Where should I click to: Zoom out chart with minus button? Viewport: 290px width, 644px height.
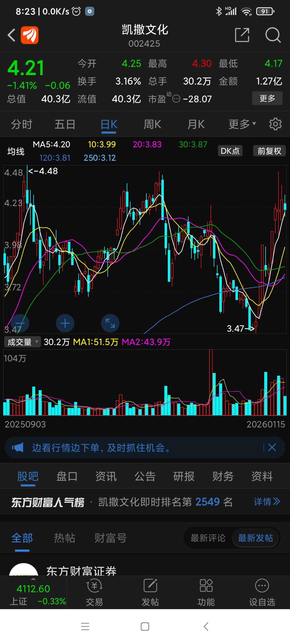(x=20, y=323)
